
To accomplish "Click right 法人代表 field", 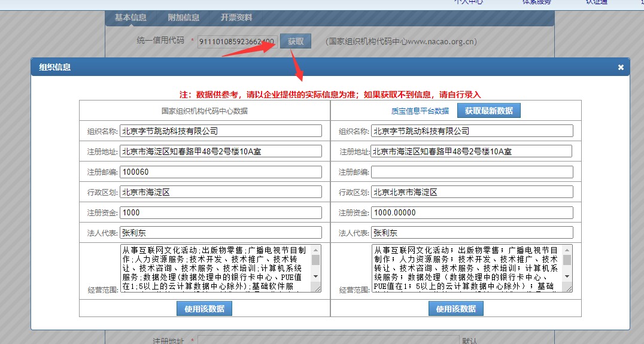I will 472,233.
